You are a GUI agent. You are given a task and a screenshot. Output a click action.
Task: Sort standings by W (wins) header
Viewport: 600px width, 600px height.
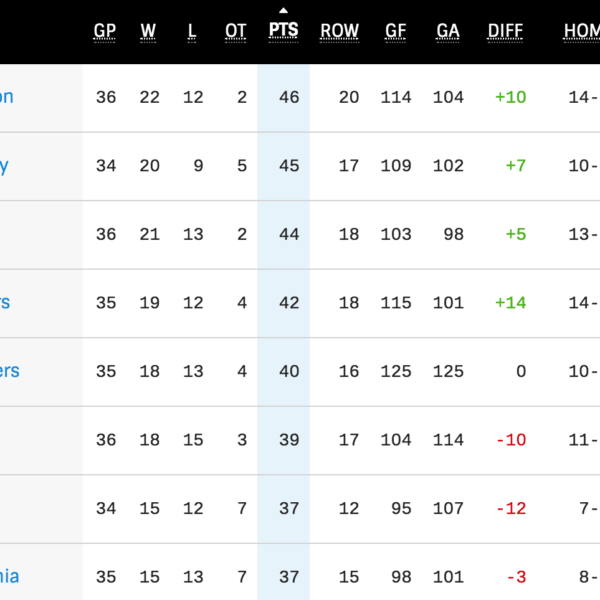(x=148, y=31)
